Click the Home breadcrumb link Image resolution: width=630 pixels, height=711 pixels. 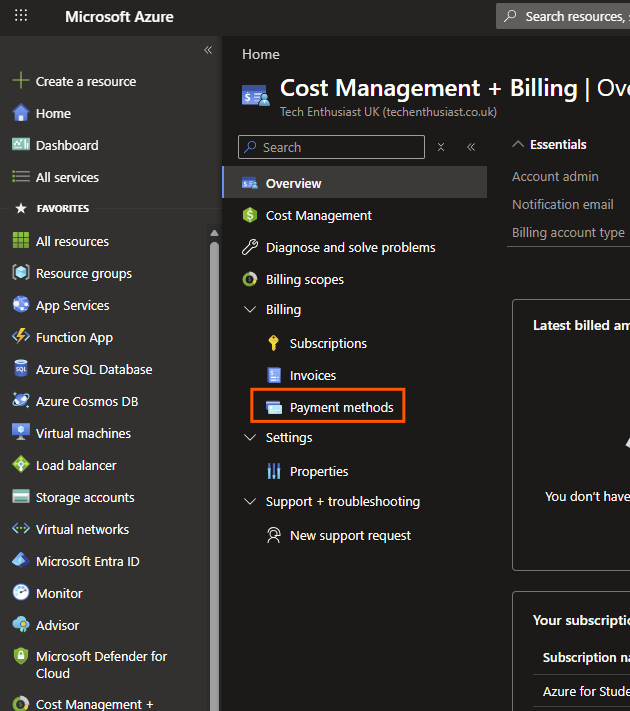[261, 54]
